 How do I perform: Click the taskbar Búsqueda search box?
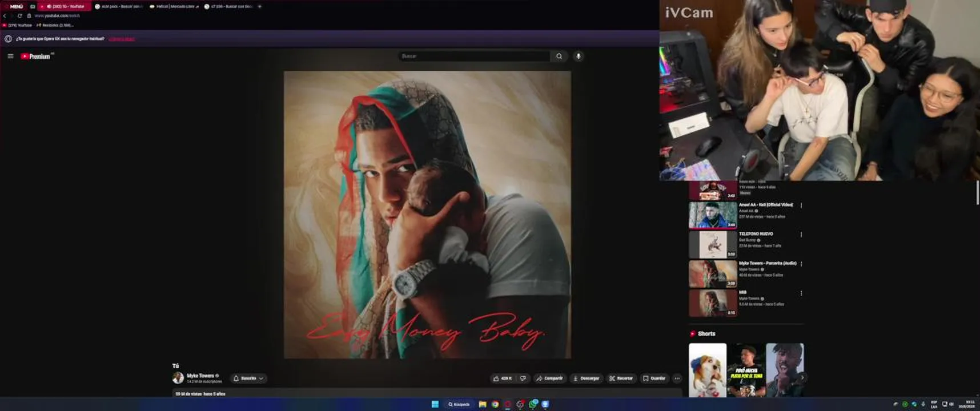coord(459,404)
